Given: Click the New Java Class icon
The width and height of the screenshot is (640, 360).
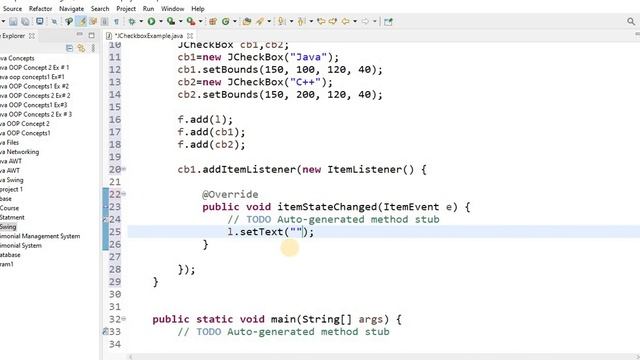Looking at the screenshot, I should pyautogui.click(x=226, y=22).
